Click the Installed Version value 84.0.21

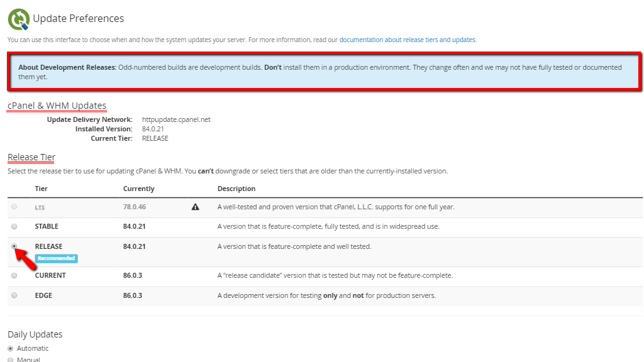point(153,129)
